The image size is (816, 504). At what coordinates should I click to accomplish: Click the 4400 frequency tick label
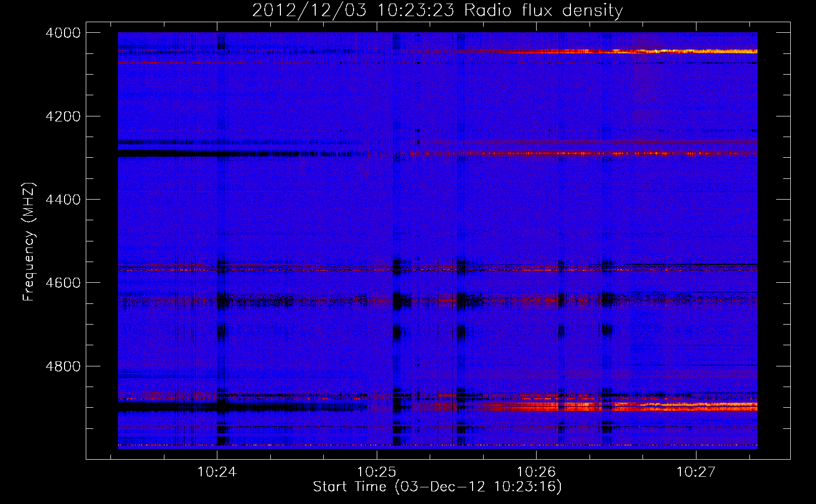coord(63,200)
